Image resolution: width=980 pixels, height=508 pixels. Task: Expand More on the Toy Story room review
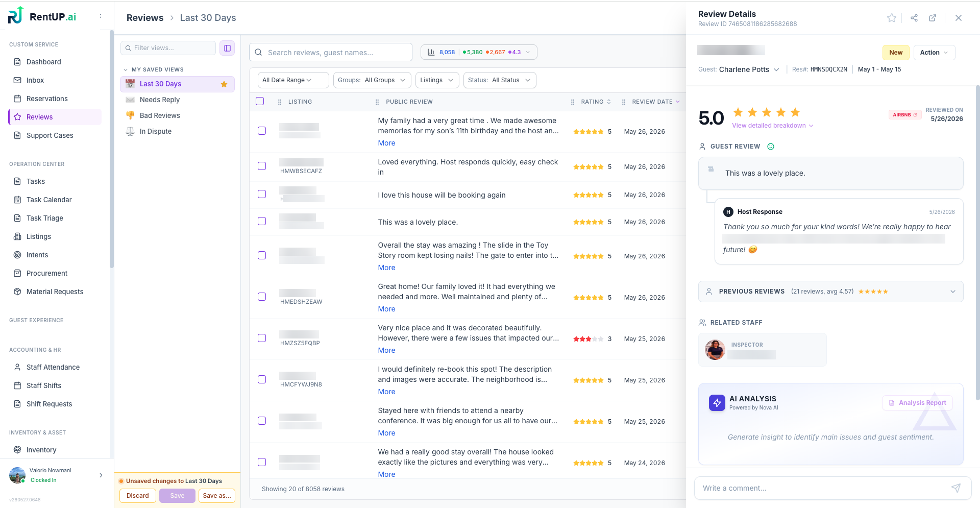386,268
